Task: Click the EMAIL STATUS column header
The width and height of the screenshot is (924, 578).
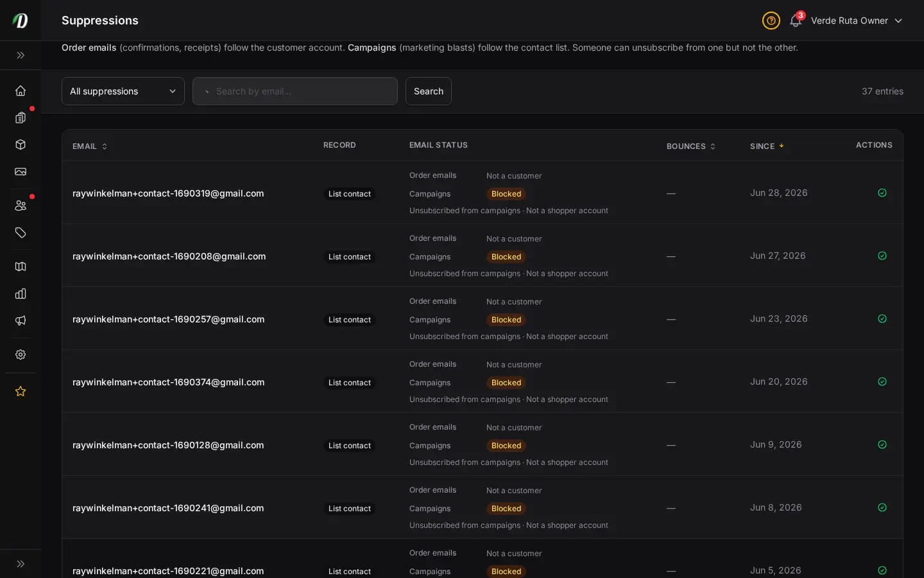Action: pyautogui.click(x=438, y=145)
